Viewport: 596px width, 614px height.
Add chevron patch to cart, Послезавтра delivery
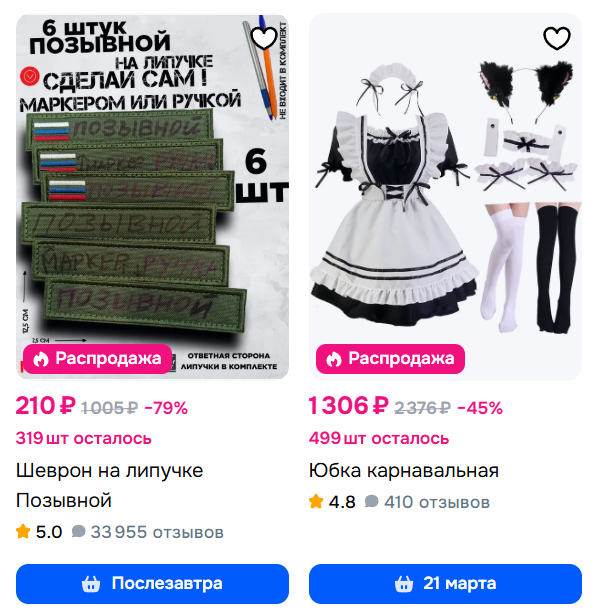click(x=152, y=584)
